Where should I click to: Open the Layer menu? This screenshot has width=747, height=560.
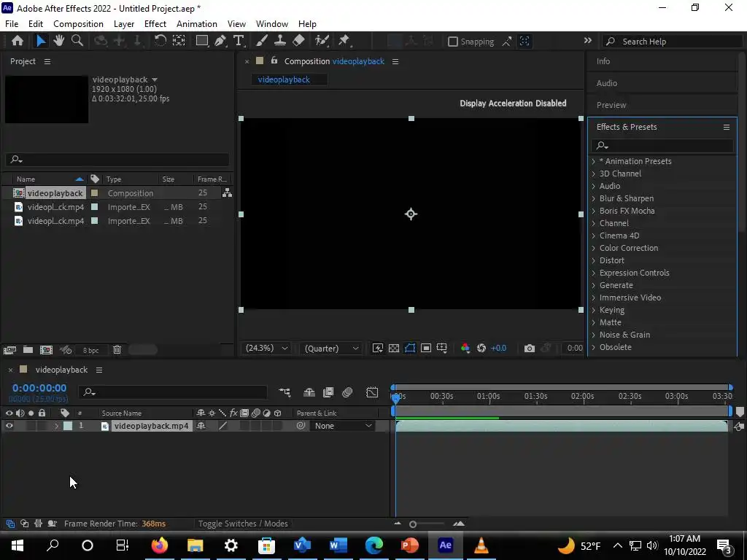click(124, 24)
